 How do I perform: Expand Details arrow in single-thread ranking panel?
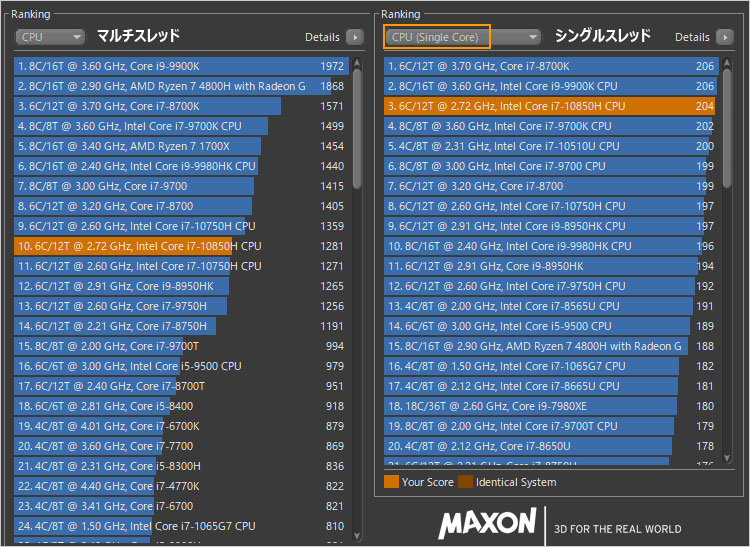coord(725,37)
